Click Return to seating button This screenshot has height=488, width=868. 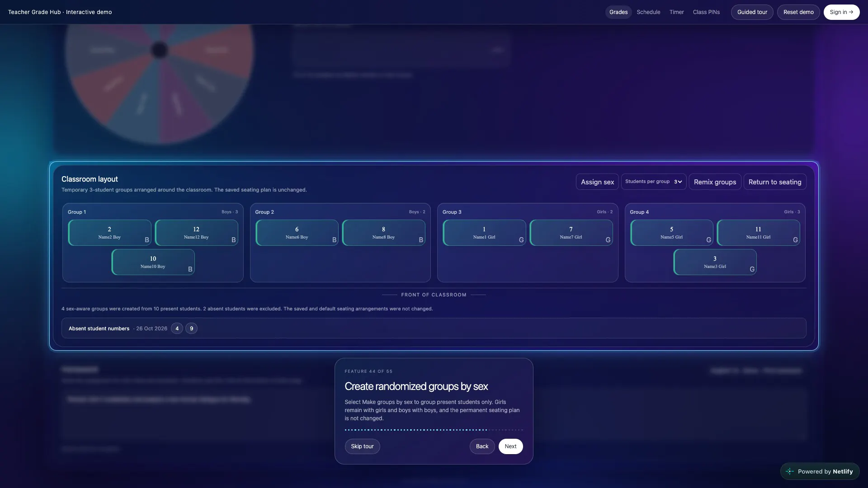pyautogui.click(x=774, y=182)
